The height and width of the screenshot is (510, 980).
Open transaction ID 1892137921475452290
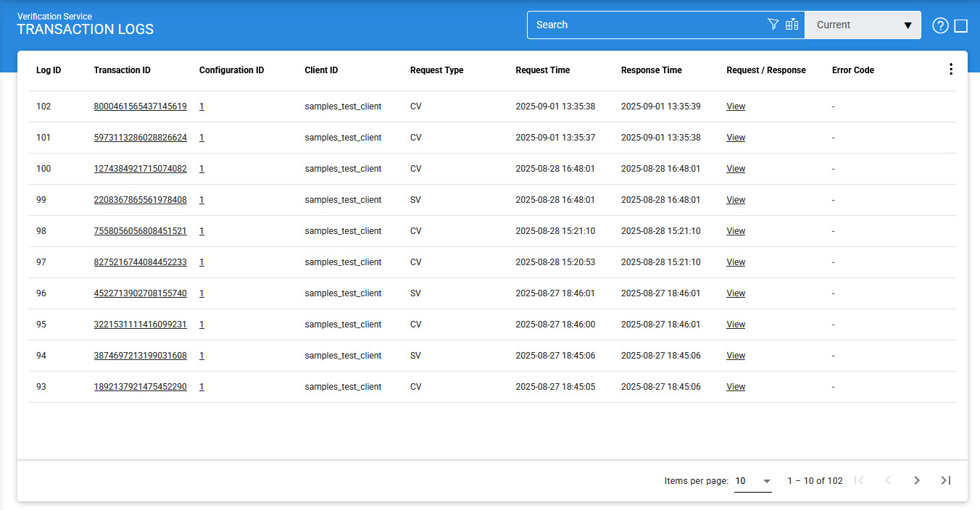point(140,387)
